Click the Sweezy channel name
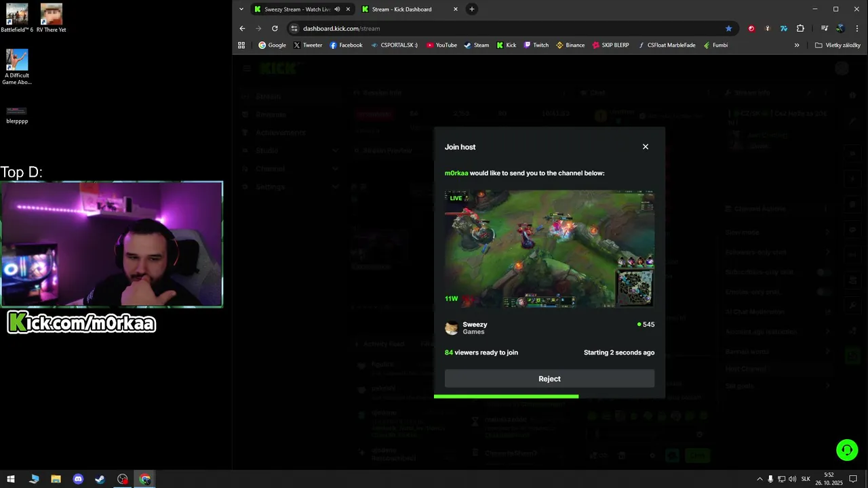The image size is (868, 488). 475,325
